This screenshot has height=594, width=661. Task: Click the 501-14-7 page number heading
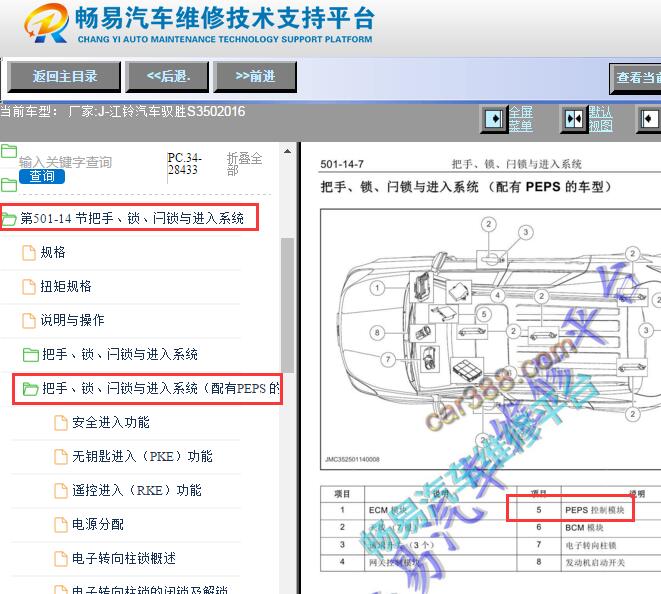tap(342, 164)
